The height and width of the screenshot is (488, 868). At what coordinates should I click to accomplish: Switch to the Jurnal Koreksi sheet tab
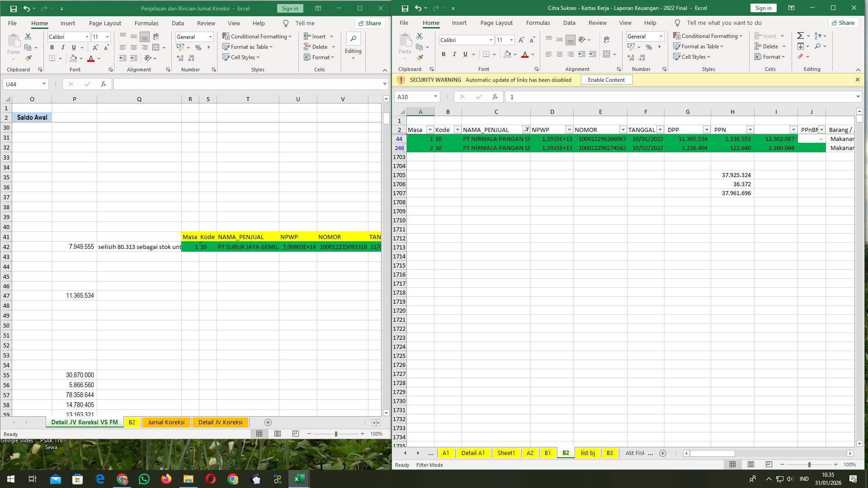[166, 422]
